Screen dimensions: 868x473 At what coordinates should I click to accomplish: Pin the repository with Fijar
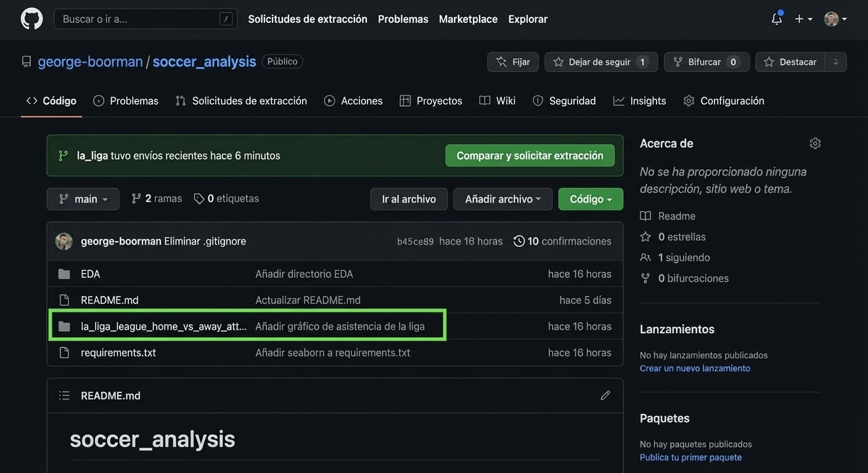pos(513,62)
